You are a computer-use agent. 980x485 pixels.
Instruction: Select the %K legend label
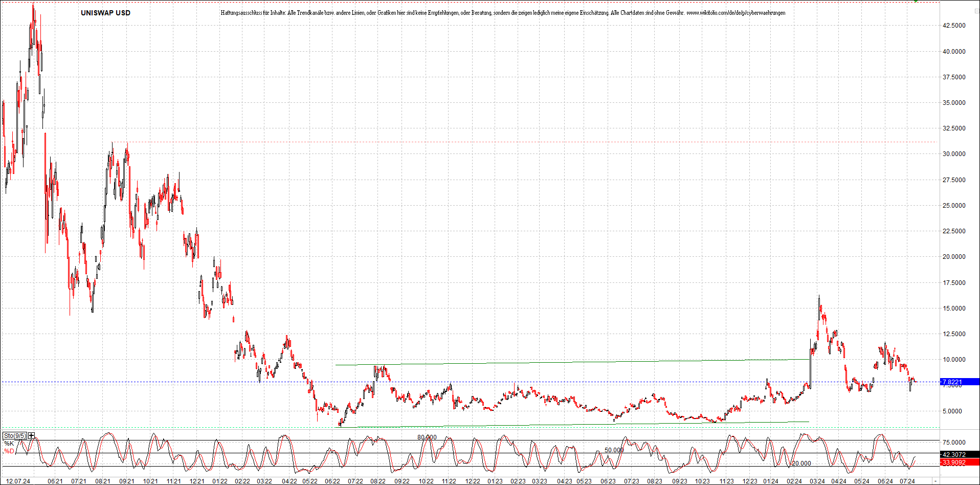(9, 444)
